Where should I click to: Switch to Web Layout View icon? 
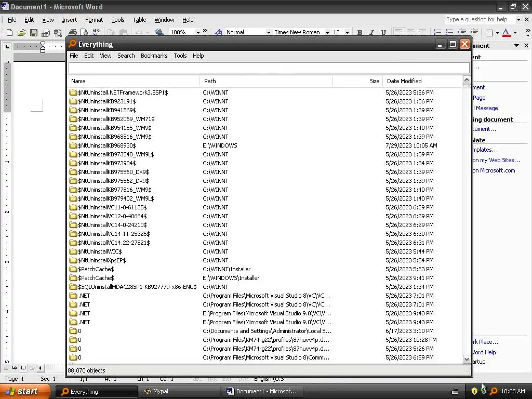coord(15,367)
